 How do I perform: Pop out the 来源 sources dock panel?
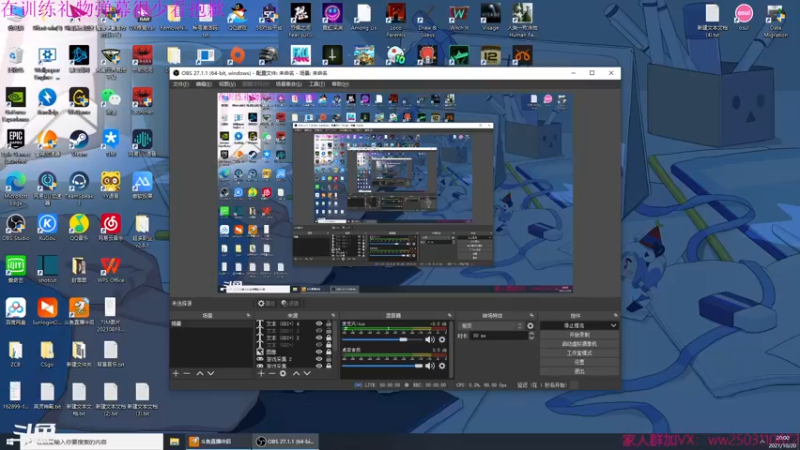click(x=333, y=315)
